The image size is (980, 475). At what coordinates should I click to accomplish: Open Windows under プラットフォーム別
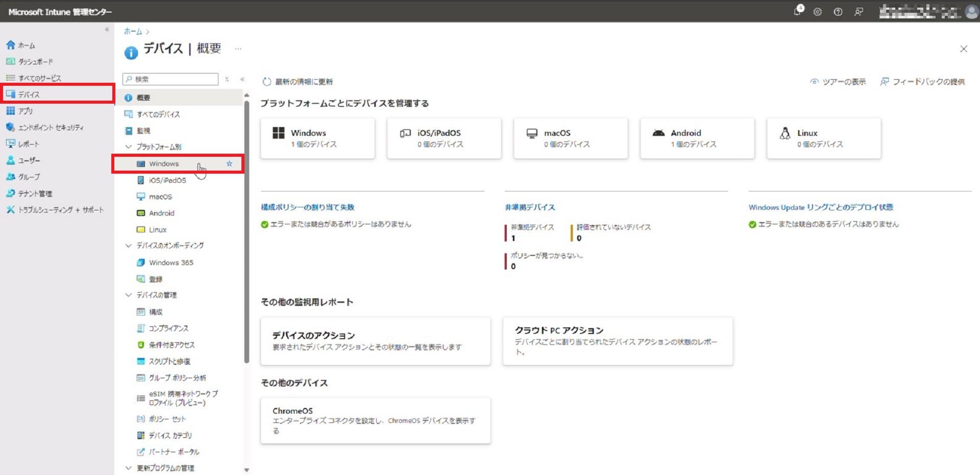(x=178, y=164)
